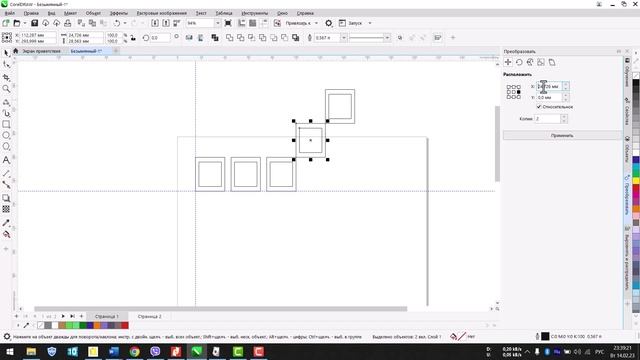
Task: Switch to Экран приветствия tab
Action: (41, 51)
